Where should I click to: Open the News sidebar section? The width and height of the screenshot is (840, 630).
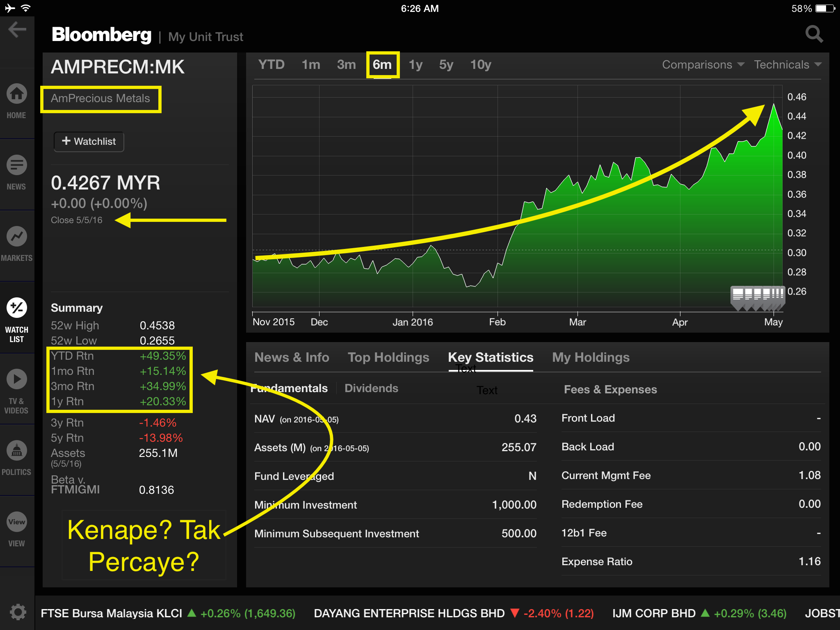pyautogui.click(x=17, y=166)
